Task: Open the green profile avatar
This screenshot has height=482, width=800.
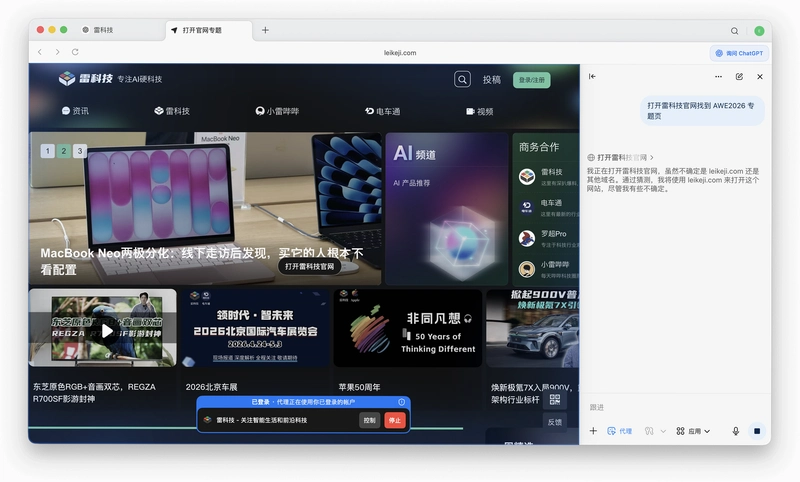Action: point(759,31)
